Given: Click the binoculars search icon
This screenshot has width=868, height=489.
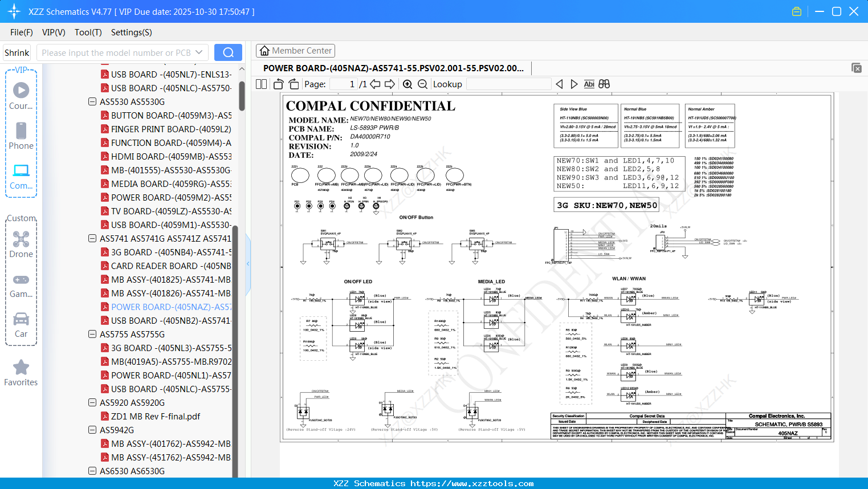Looking at the screenshot, I should point(604,84).
